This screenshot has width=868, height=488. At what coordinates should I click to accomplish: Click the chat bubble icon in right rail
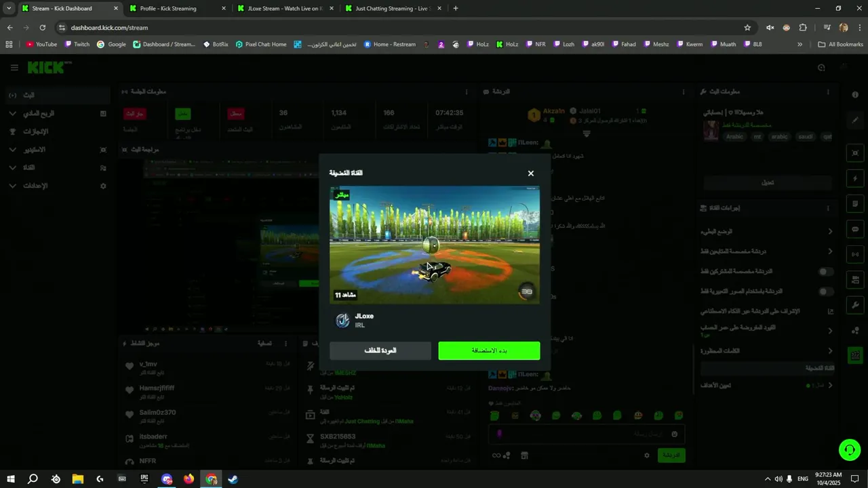click(x=855, y=229)
